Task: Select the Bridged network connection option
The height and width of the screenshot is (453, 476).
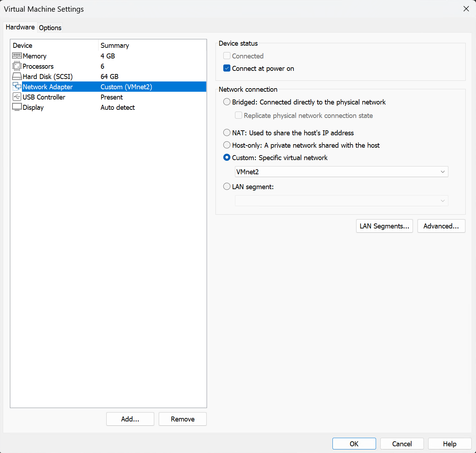Action: point(227,102)
